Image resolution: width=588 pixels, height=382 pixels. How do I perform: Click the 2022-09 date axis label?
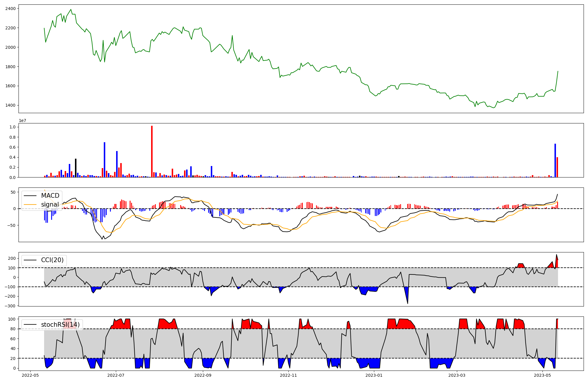pos(203,375)
